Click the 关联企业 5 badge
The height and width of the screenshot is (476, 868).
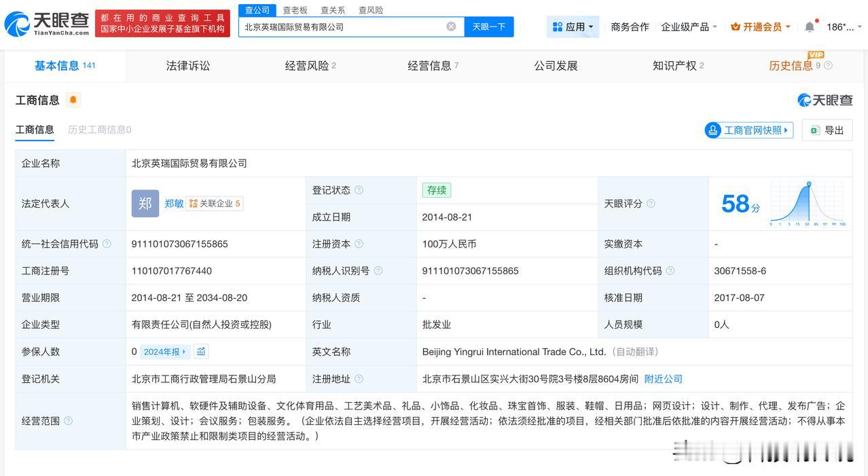(215, 204)
